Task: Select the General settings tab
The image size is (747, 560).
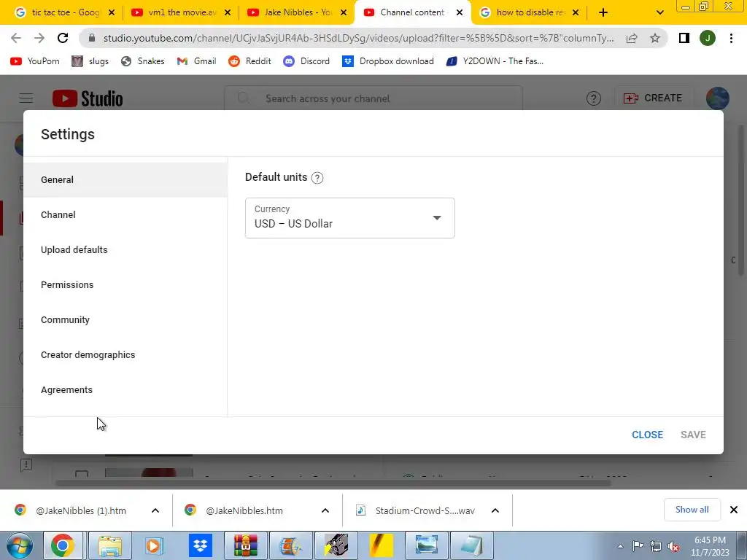Action: click(125, 180)
